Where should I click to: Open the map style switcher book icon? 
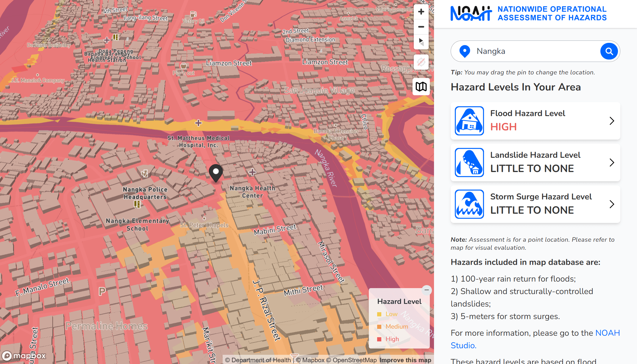click(421, 87)
